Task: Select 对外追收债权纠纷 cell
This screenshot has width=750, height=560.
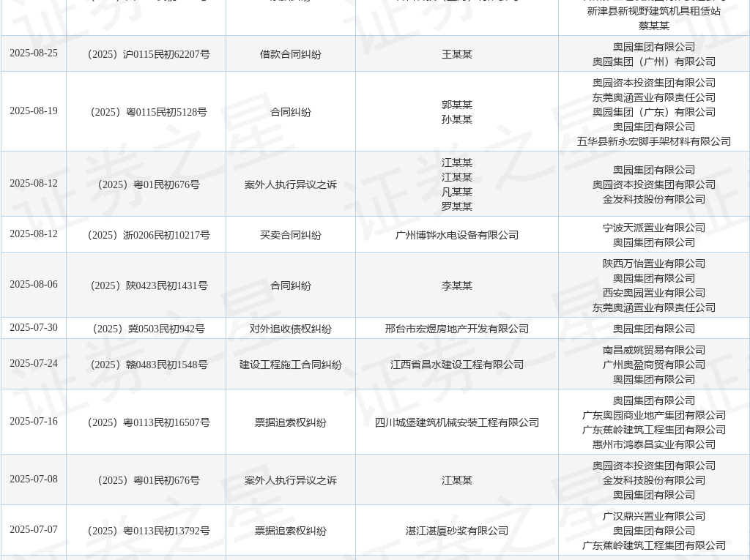Action: 290,329
